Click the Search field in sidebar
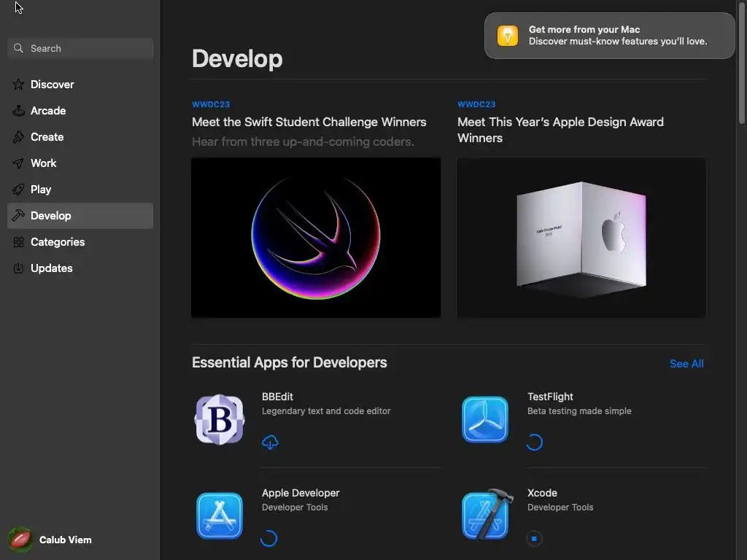Image resolution: width=747 pixels, height=560 pixels. (x=80, y=48)
